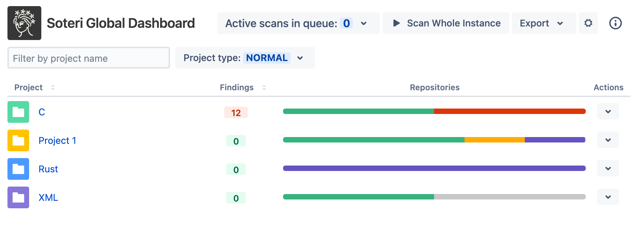The height and width of the screenshot is (230, 644).
Task: Expand actions menu for project C
Action: click(x=608, y=111)
